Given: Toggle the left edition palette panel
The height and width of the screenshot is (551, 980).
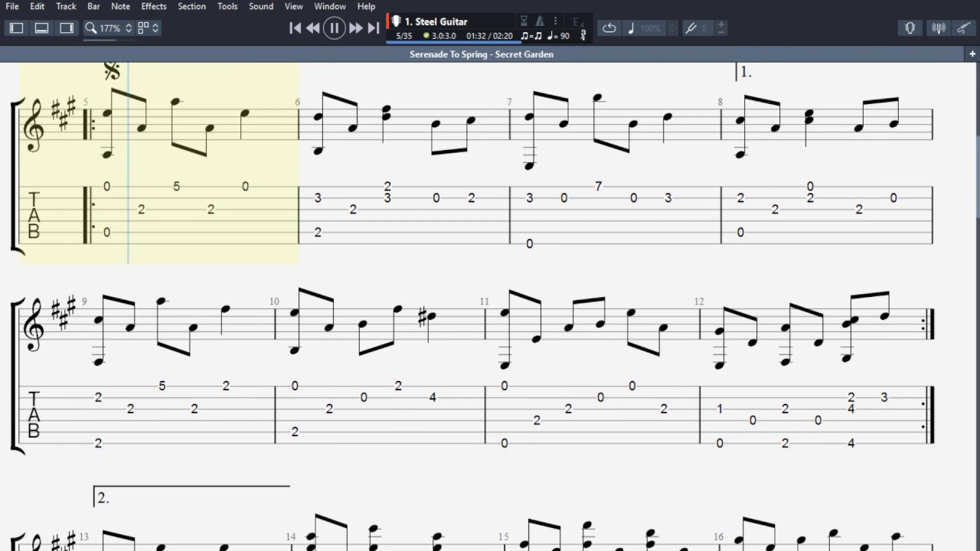Looking at the screenshot, I should click(16, 28).
